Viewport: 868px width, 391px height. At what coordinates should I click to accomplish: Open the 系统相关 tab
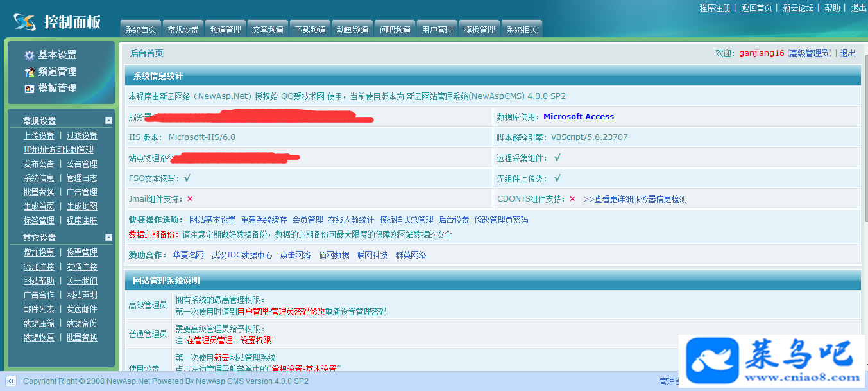(x=522, y=30)
